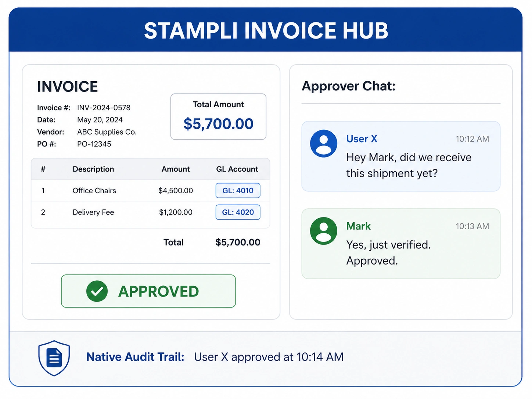Click the Total Amount $5,700.00 box
The height and width of the screenshot is (399, 532).
click(x=218, y=116)
